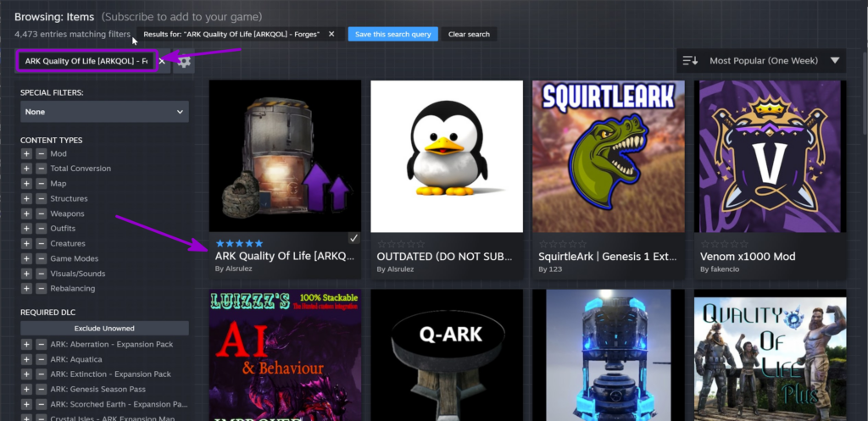This screenshot has height=421, width=868.
Task: Open the penguin thumbnail image
Action: [x=447, y=156]
